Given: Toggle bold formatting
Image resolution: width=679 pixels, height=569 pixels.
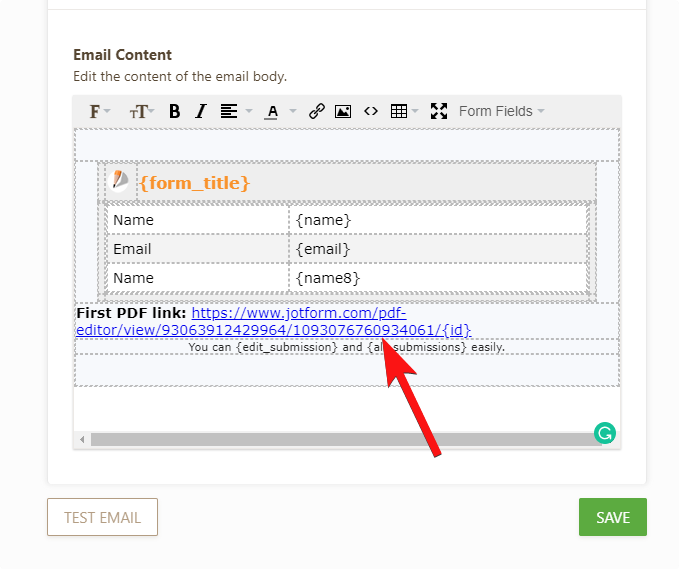Looking at the screenshot, I should 175,111.
